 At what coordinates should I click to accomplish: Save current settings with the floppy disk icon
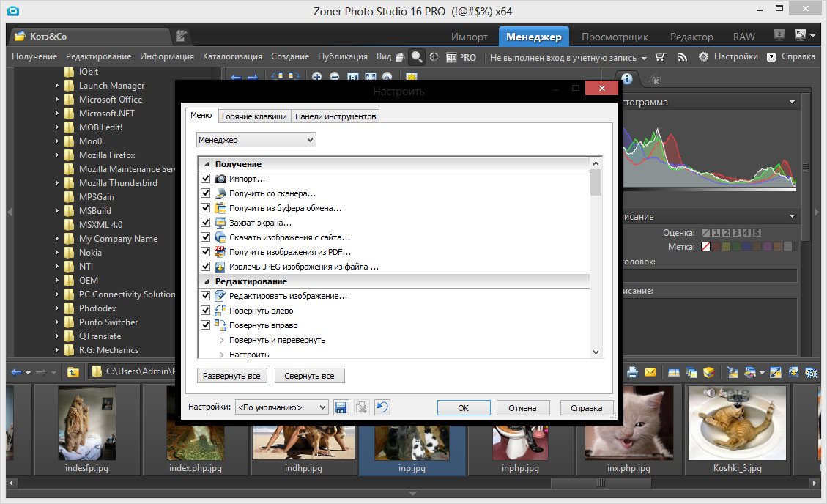(341, 407)
